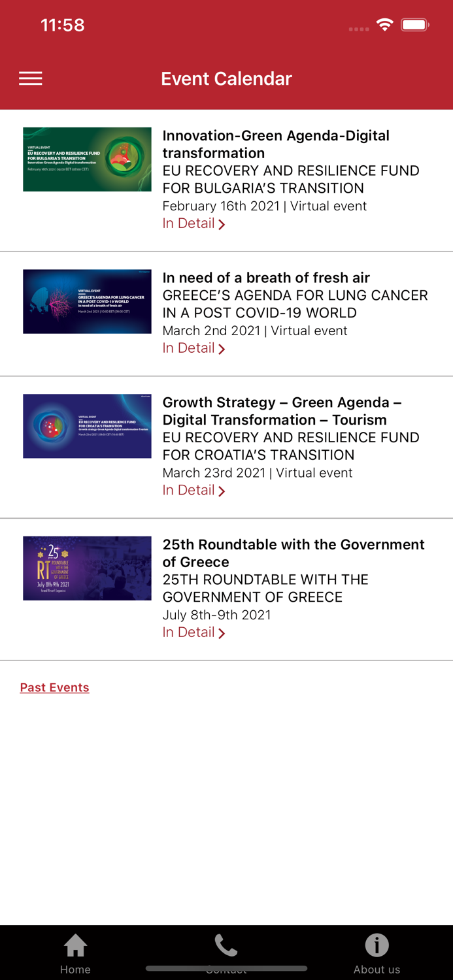Expand details for Greece lung cancer event
453x980 pixels.
[193, 348]
